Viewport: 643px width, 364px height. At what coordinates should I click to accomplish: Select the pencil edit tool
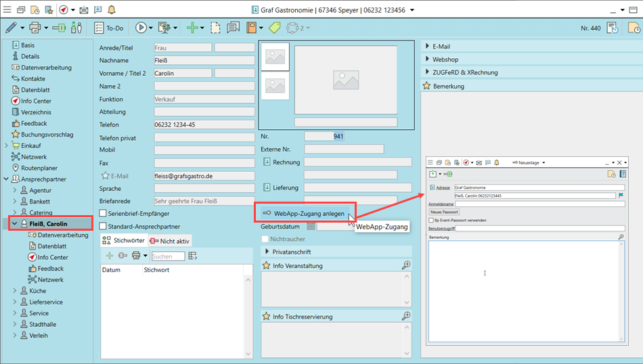pyautogui.click(x=11, y=28)
